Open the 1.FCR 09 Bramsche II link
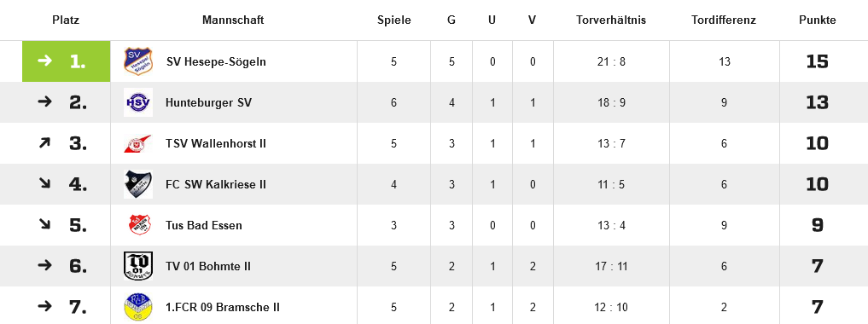The width and height of the screenshot is (868, 324). coord(223,307)
